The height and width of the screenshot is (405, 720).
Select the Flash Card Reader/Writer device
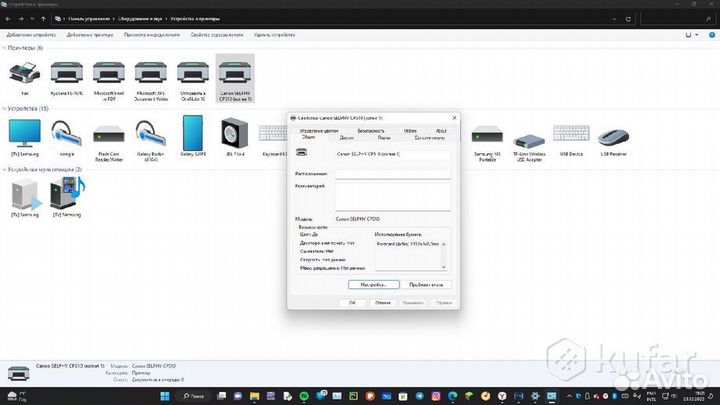tap(108, 133)
